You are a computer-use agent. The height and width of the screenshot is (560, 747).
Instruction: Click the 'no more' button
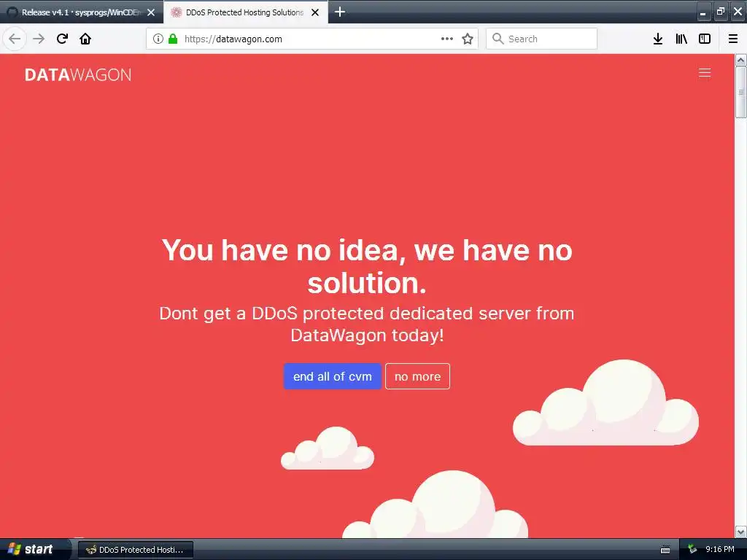tap(417, 376)
